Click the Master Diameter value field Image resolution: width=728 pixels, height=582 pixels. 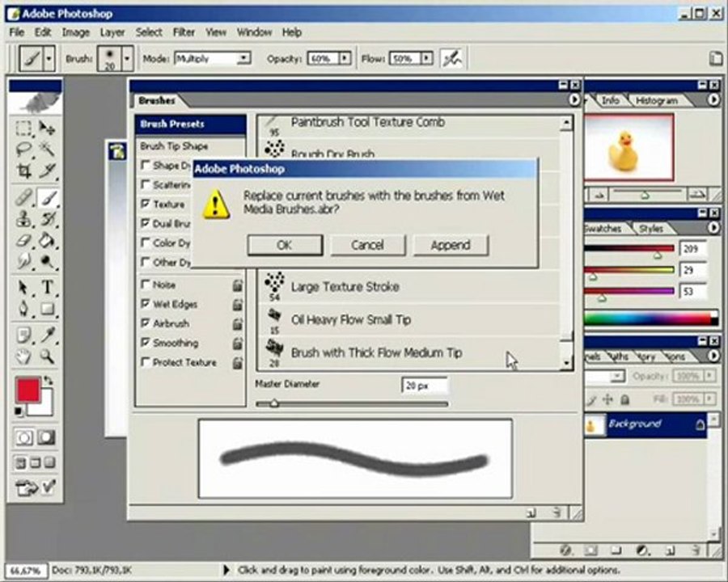[x=425, y=386]
